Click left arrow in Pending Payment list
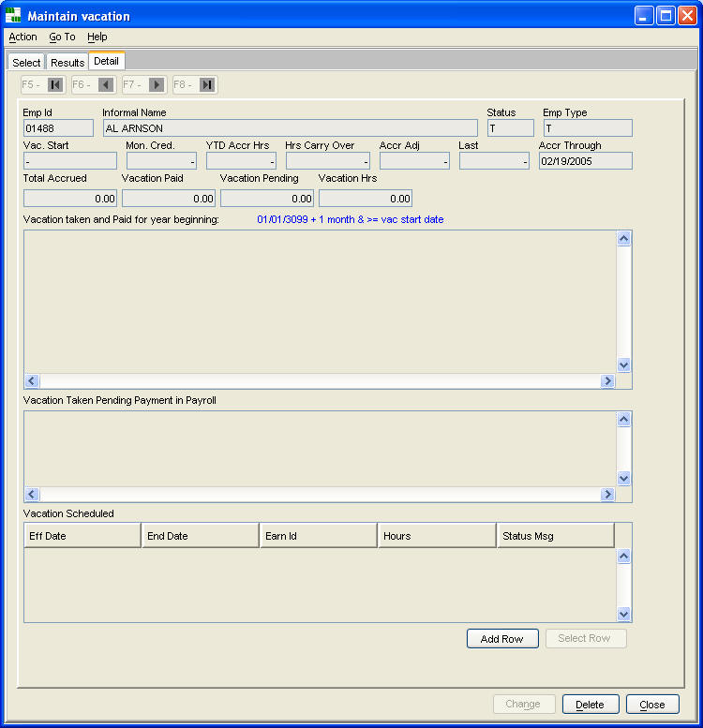 point(32,495)
